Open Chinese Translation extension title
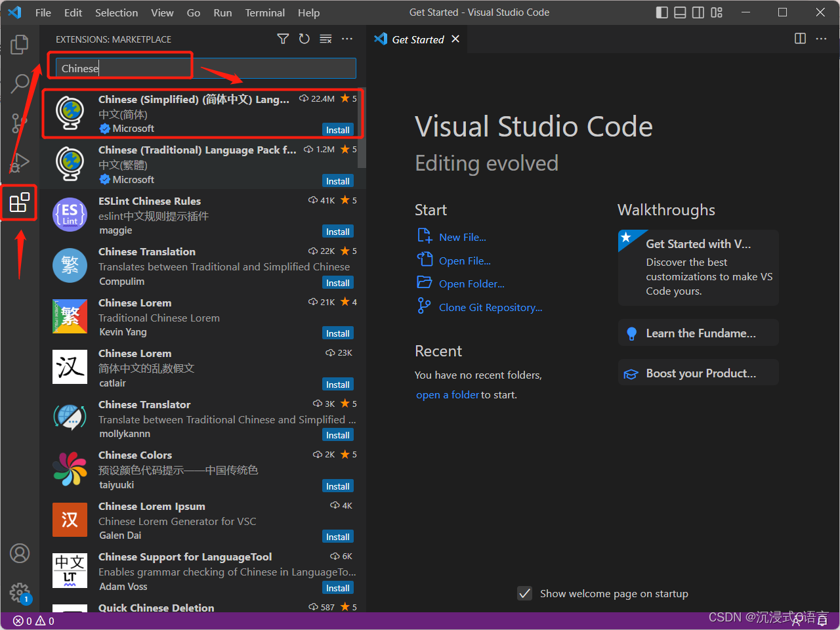This screenshot has width=840, height=630. 147,251
